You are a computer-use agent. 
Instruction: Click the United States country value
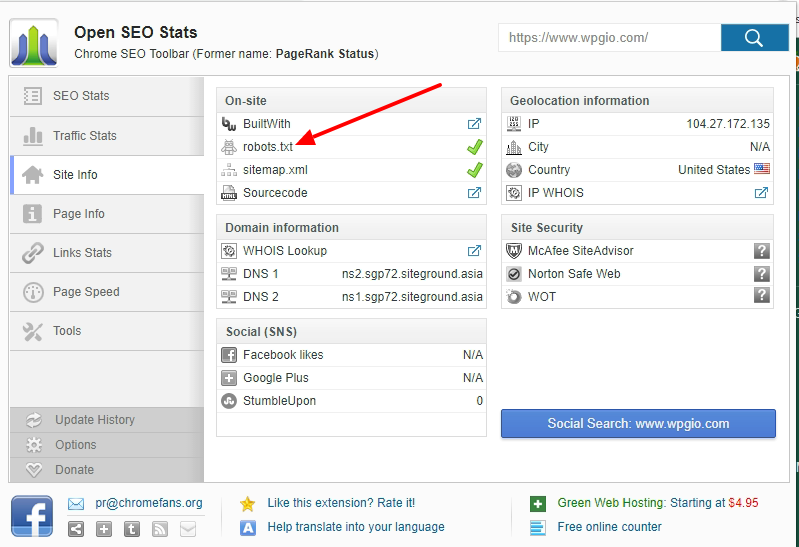(714, 170)
